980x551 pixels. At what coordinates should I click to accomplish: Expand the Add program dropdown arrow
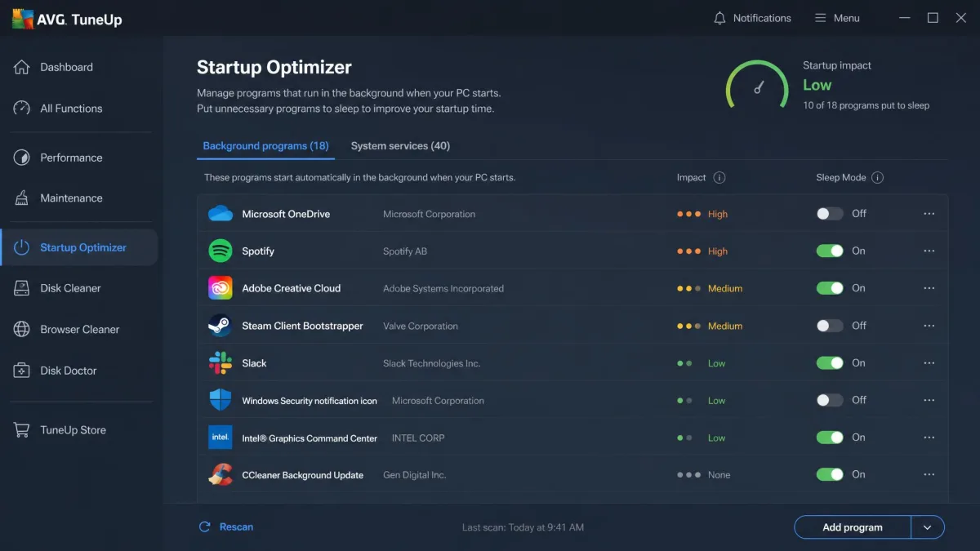(928, 527)
